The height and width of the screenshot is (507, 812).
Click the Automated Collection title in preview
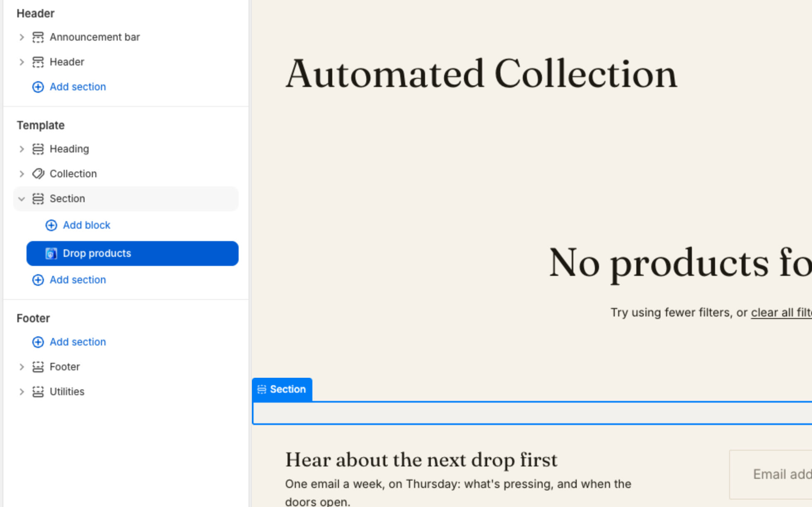(x=481, y=75)
